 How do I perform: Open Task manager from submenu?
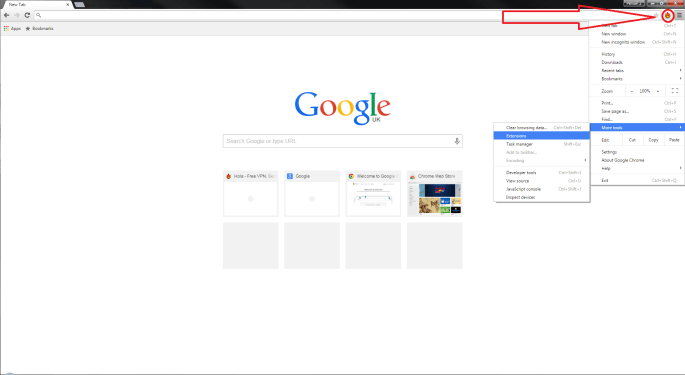(542, 144)
